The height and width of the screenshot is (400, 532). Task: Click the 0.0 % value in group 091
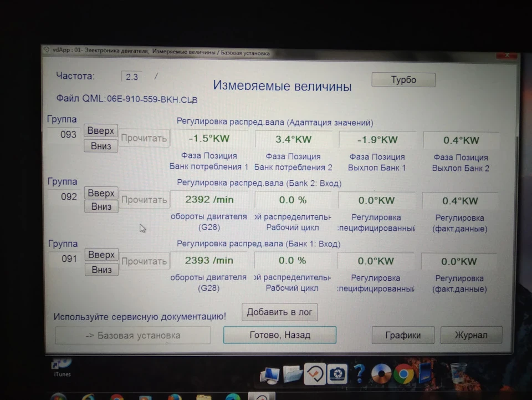point(293,260)
